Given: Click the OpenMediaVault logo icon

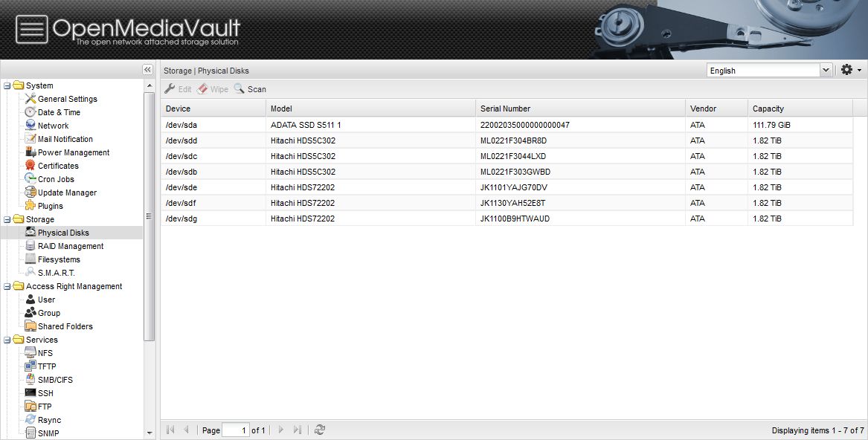Looking at the screenshot, I should tap(31, 29).
